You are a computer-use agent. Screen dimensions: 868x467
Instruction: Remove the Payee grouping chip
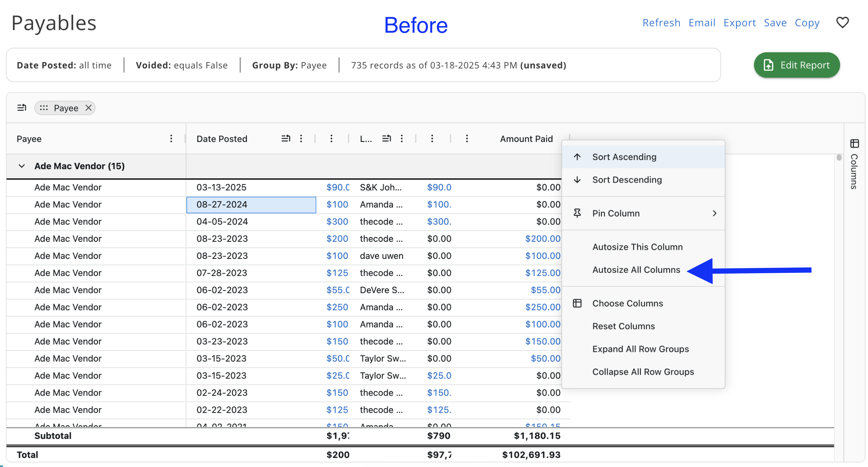point(89,108)
